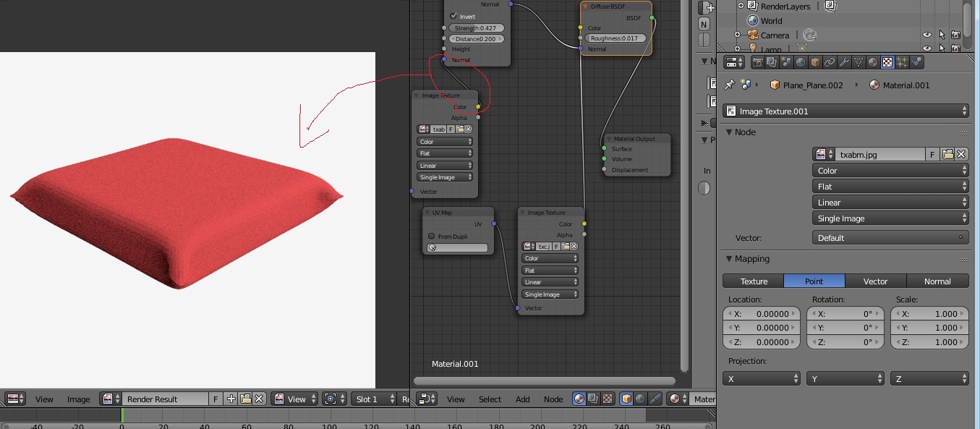Toggle Invert checkbox on Bump node

(x=453, y=16)
